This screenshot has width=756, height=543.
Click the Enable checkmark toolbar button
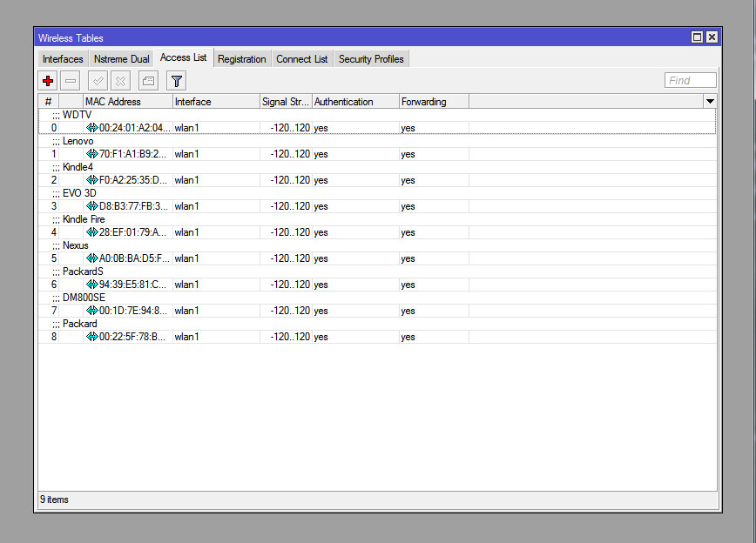(98, 81)
